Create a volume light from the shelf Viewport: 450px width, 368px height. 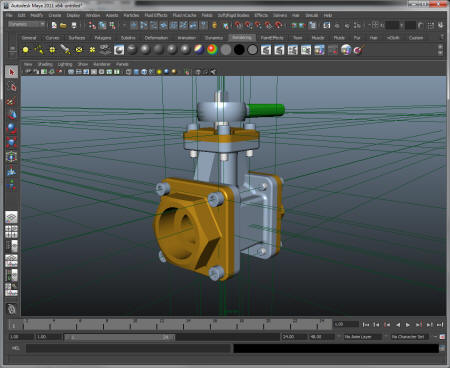point(92,50)
